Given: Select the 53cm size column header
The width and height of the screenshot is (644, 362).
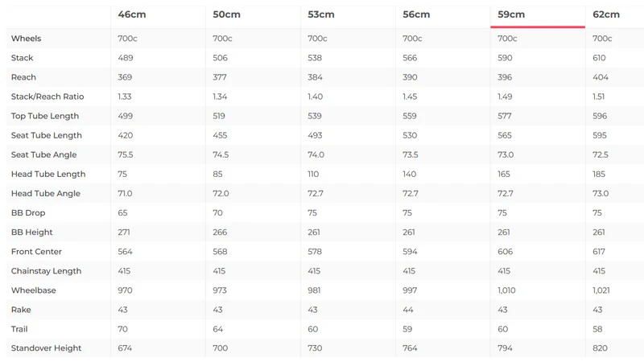Looking at the screenshot, I should [321, 14].
